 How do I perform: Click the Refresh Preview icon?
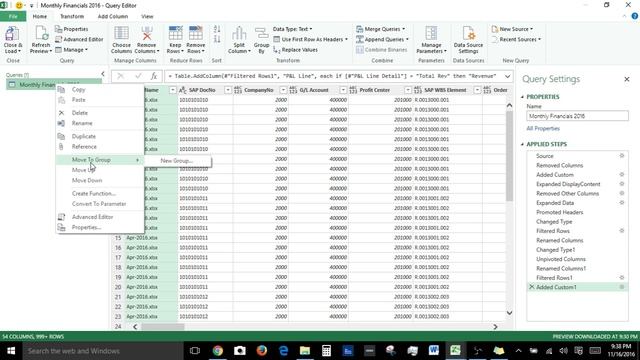coord(41,34)
